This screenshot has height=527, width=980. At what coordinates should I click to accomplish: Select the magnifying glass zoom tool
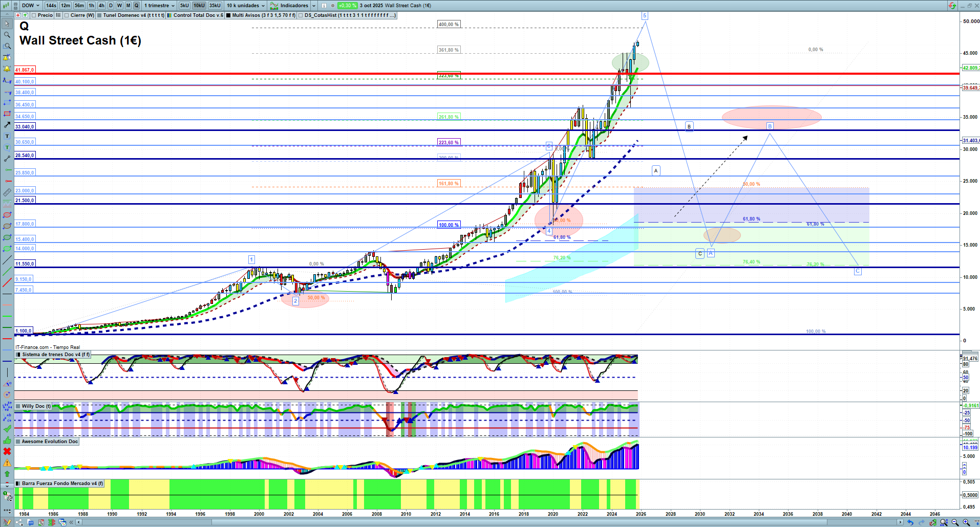click(x=7, y=35)
